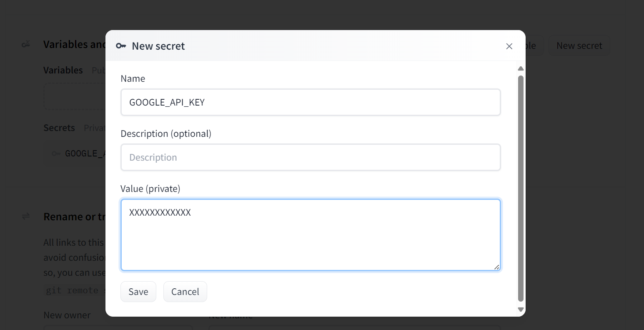The width and height of the screenshot is (644, 330).
Task: Click the New secret dialog title
Action: coord(158,46)
